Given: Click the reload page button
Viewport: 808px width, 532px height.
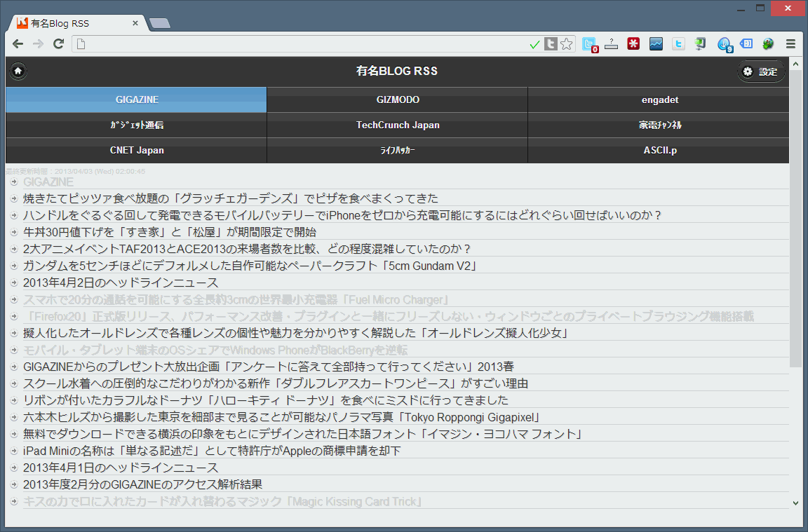Looking at the screenshot, I should coord(59,44).
